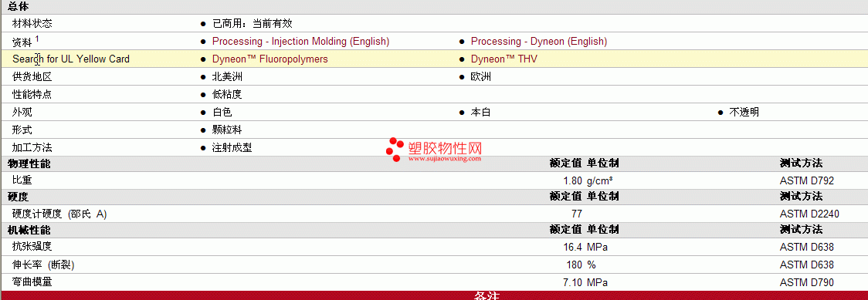868x300 pixels.
Task: Click the 抗张强度 16.4 MPa value
Action: point(585,247)
